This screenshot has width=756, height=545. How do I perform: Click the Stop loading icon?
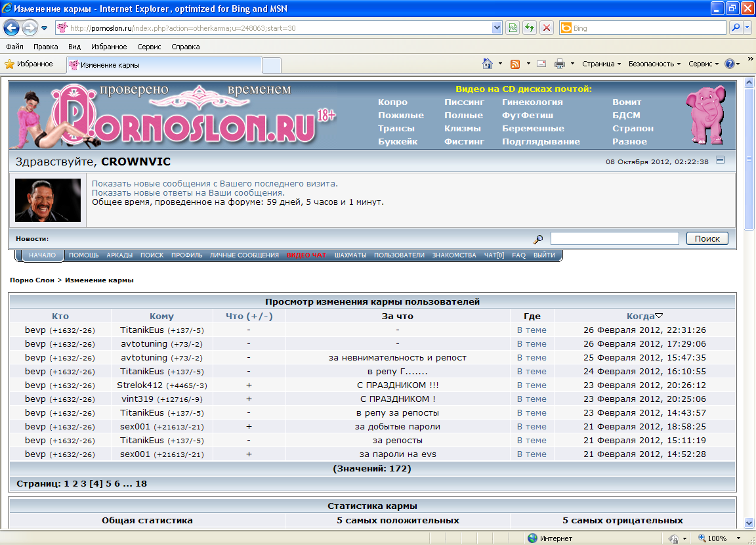pyautogui.click(x=546, y=28)
